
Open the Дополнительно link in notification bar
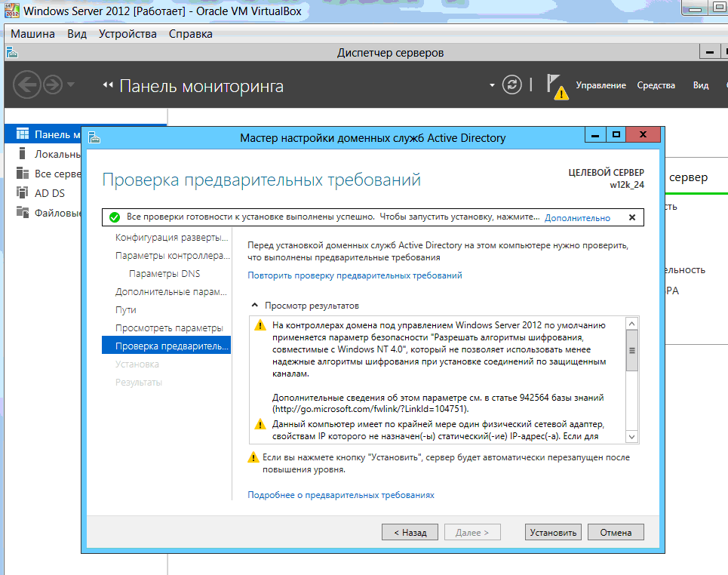577,218
